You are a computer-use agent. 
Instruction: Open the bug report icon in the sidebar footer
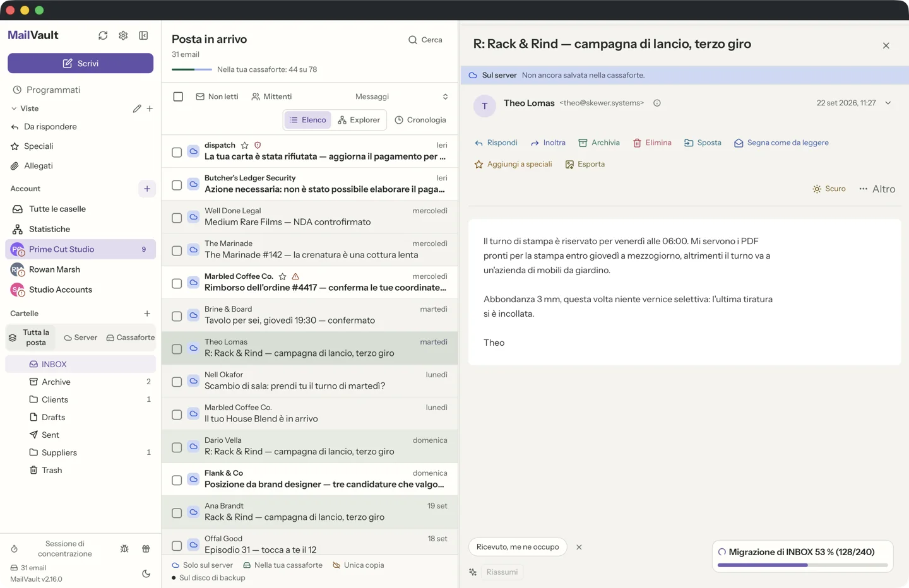(x=124, y=549)
